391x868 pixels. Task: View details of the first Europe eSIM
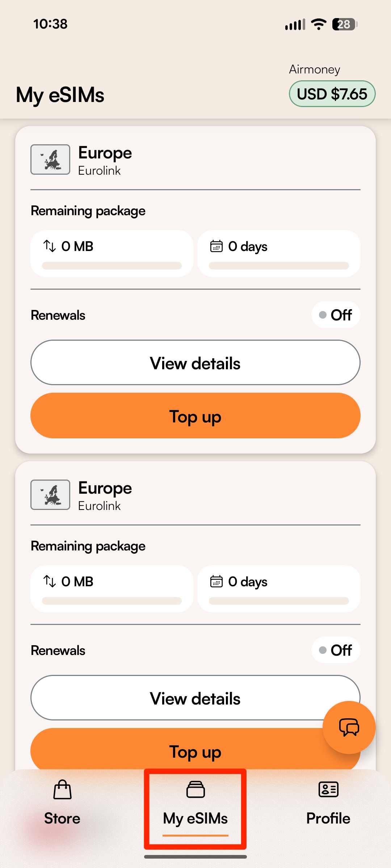[x=195, y=363]
